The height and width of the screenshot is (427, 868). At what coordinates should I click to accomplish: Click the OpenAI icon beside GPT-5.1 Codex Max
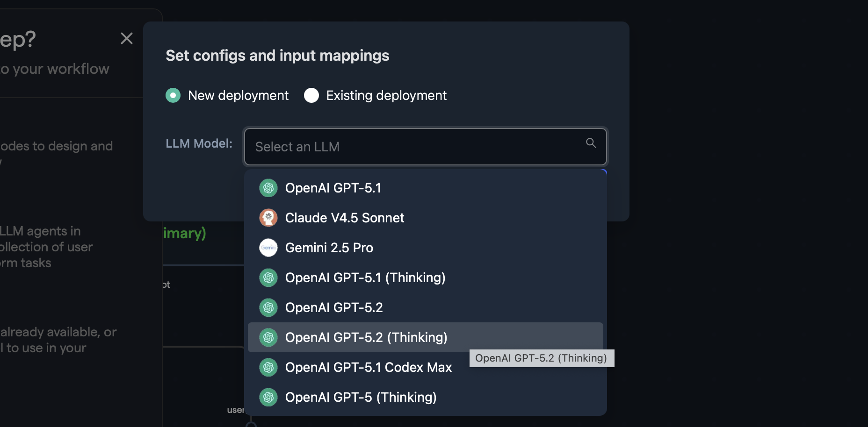click(x=268, y=367)
